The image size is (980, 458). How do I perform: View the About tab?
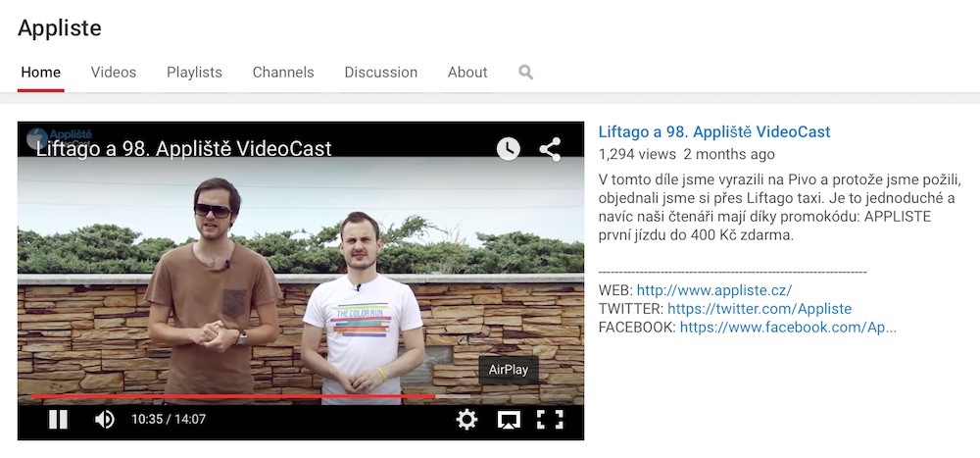point(467,73)
